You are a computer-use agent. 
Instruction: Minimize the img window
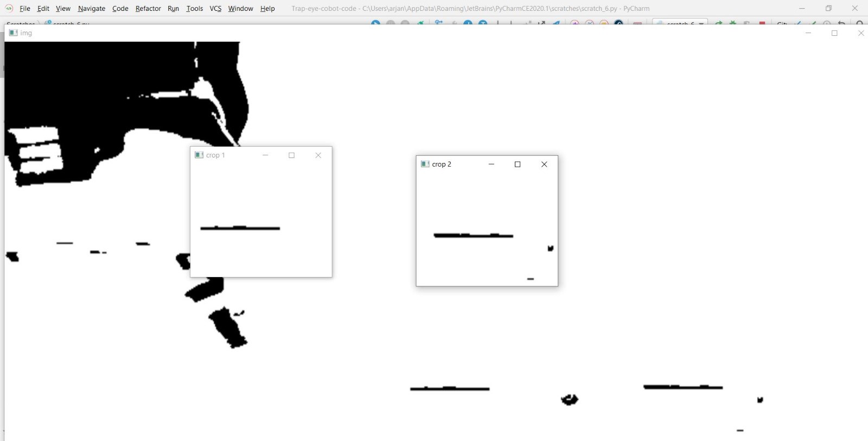click(x=808, y=33)
